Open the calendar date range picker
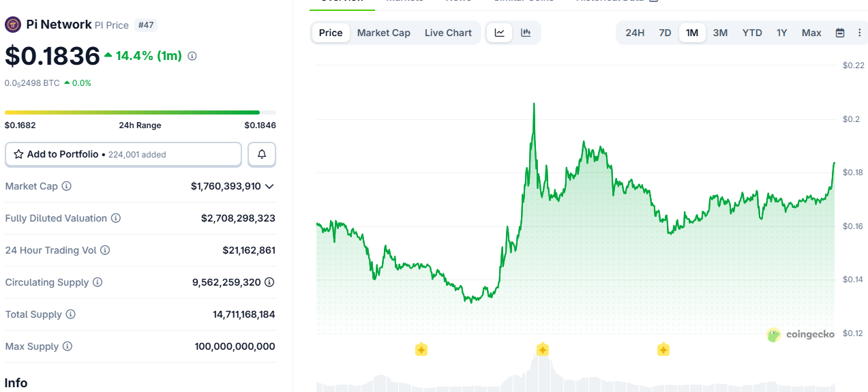Image resolution: width=868 pixels, height=392 pixels. click(x=840, y=33)
